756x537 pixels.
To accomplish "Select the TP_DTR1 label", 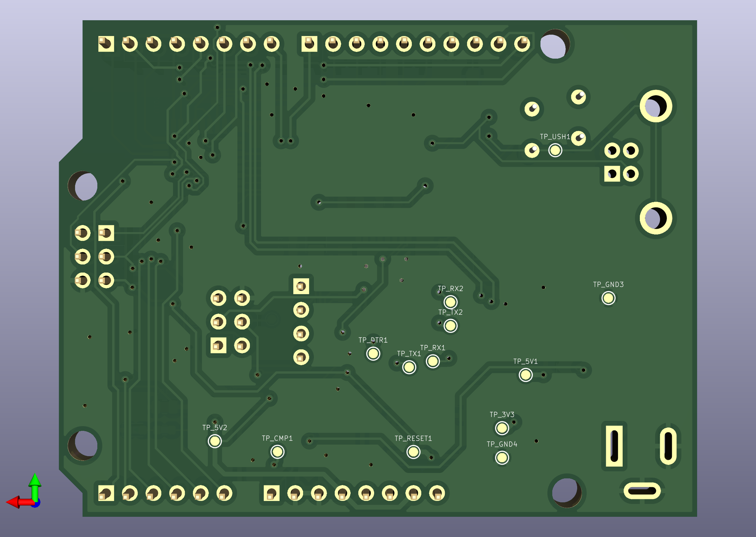I will click(373, 340).
